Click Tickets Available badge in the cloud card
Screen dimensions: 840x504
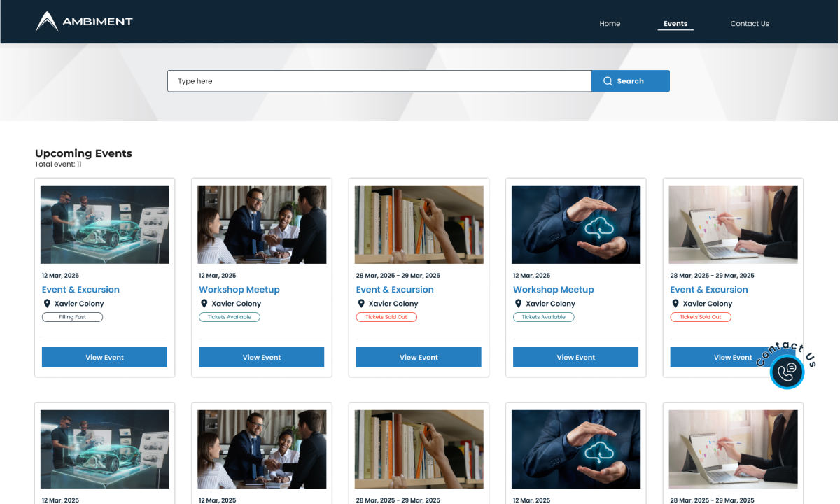pos(544,317)
